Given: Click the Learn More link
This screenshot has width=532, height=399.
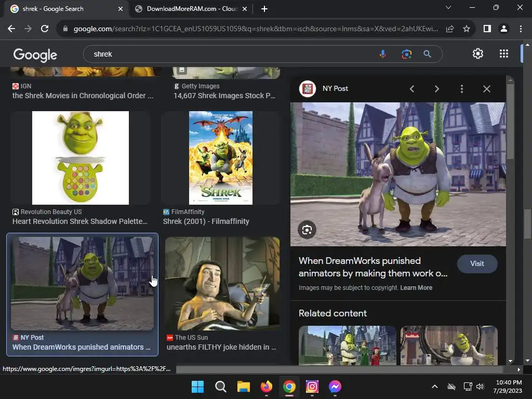Looking at the screenshot, I should pyautogui.click(x=416, y=288).
